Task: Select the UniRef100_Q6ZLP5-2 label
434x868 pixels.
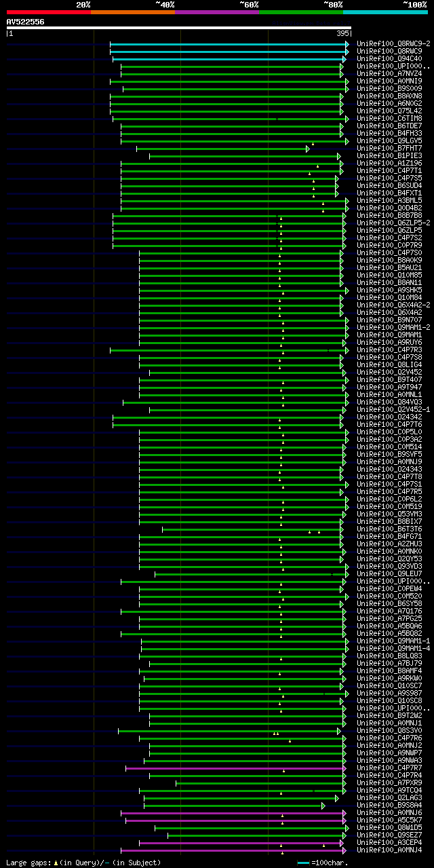Action: [x=394, y=223]
